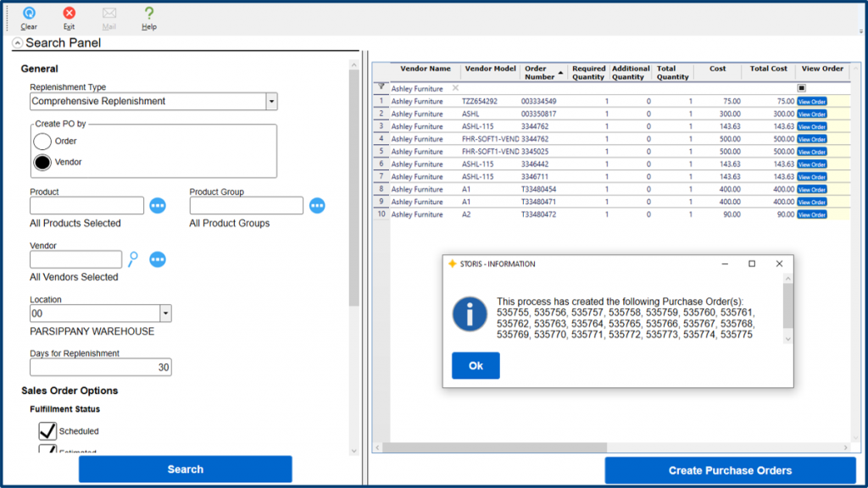The width and height of the screenshot is (868, 488).
Task: Open the Replenishment Type dropdown
Action: click(271, 102)
